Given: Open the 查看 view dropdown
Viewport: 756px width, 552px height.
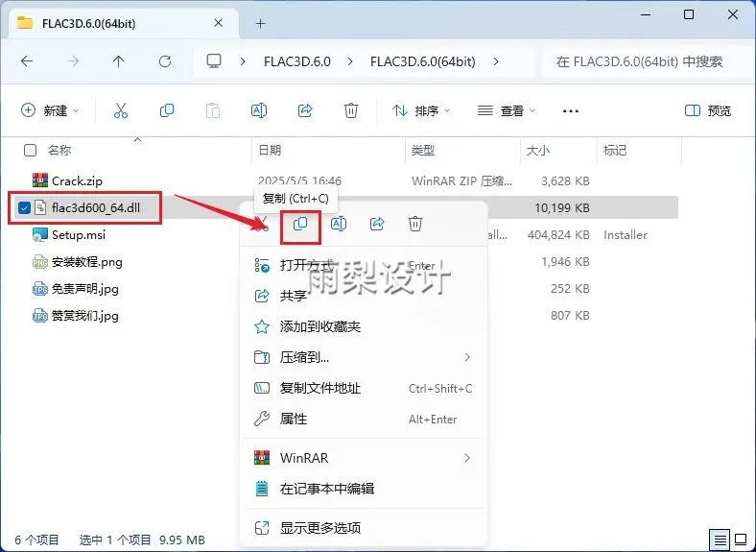Looking at the screenshot, I should [507, 110].
